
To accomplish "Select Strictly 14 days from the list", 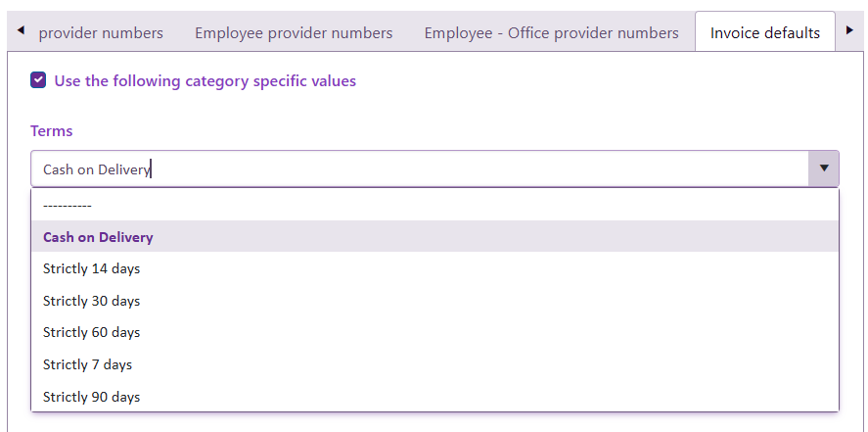I will click(92, 268).
